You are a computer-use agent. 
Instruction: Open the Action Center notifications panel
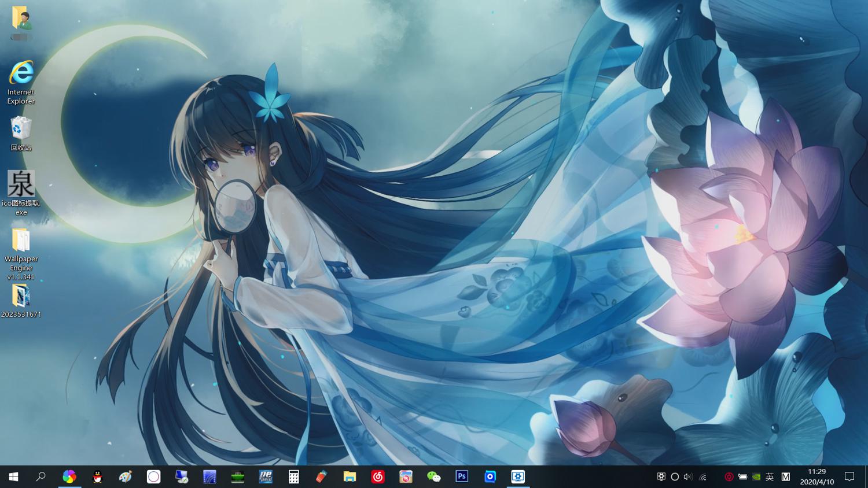point(849,476)
